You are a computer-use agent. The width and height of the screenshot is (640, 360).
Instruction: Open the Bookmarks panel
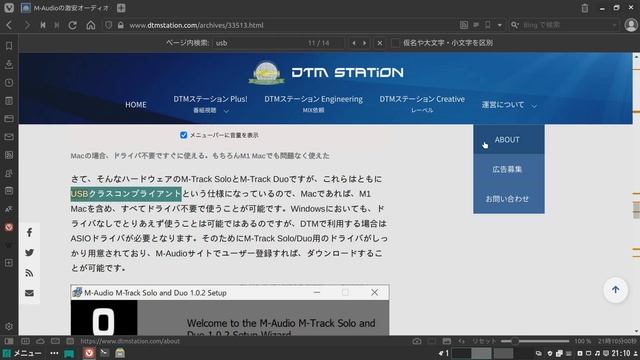[x=9, y=46]
